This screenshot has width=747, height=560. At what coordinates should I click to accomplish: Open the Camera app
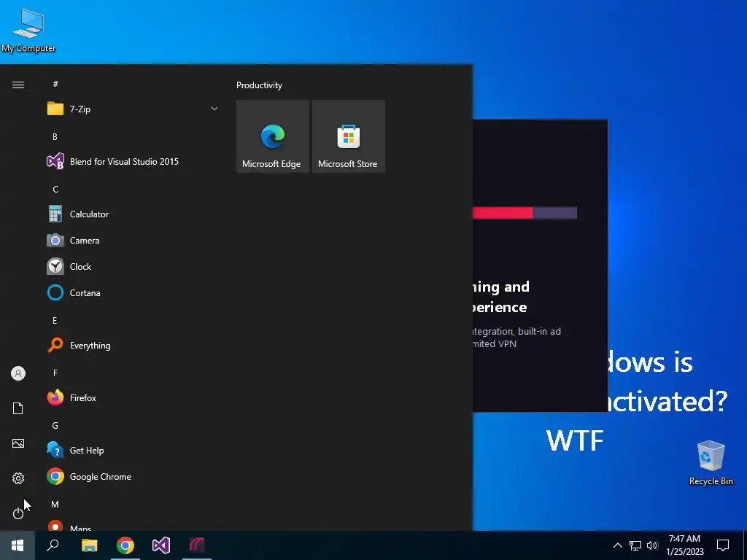[x=133, y=241]
